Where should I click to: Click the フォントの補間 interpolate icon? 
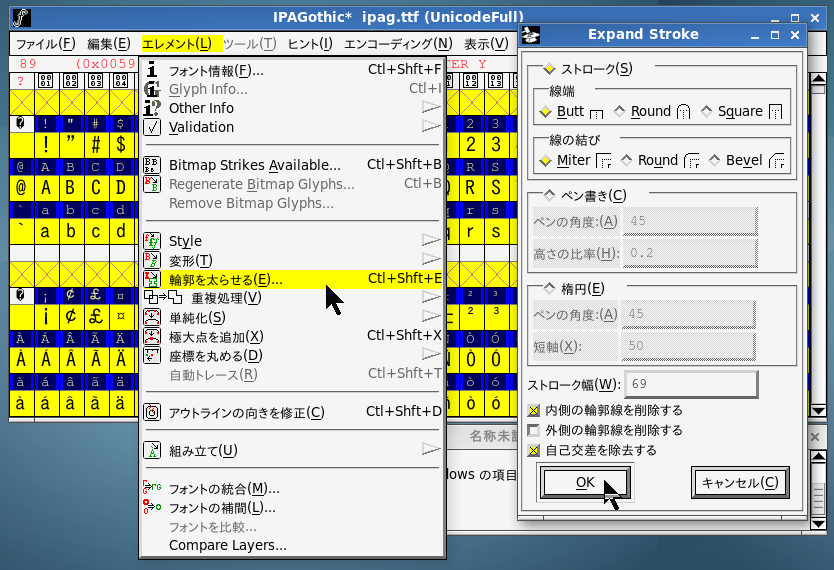pyautogui.click(x=152, y=507)
